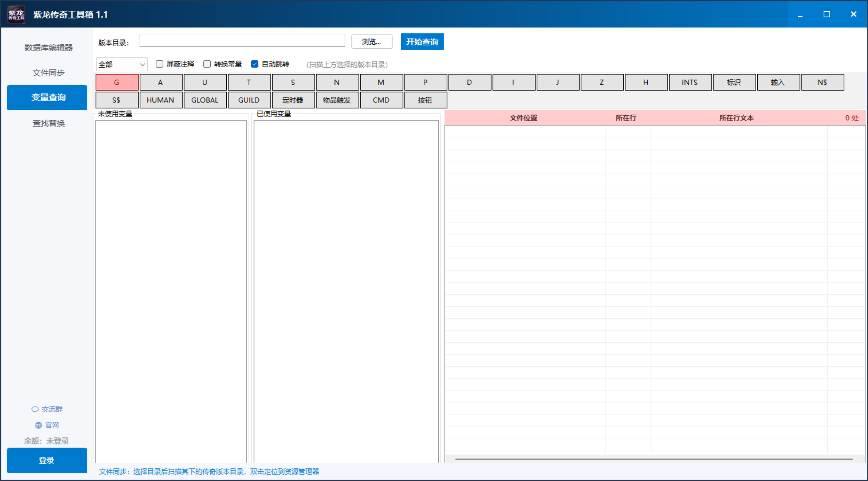Select the 变量查询 sidebar item
This screenshot has height=481, width=868.
[x=47, y=97]
